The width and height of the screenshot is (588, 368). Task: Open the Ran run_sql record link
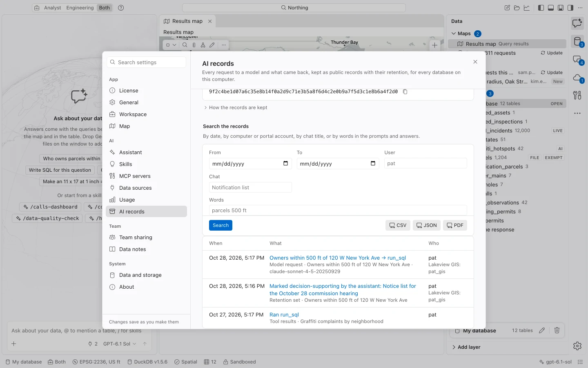tap(284, 315)
